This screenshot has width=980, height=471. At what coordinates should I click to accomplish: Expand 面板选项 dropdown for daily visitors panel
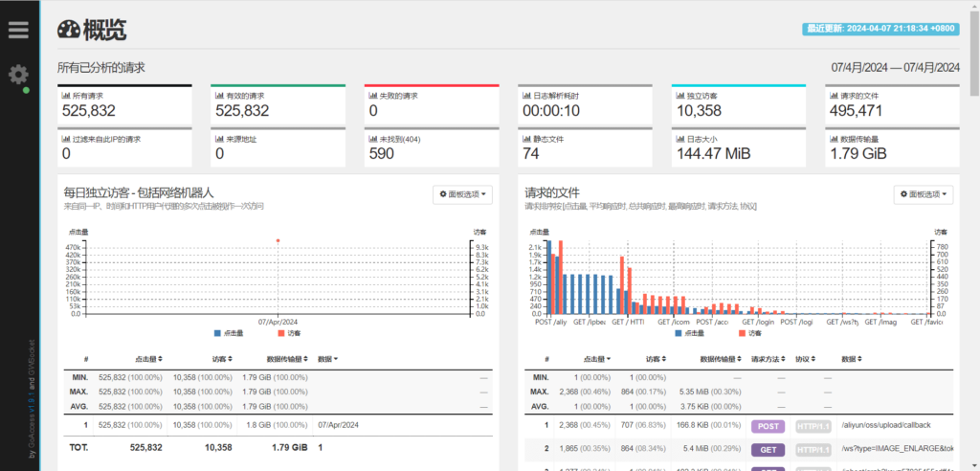coord(463,194)
